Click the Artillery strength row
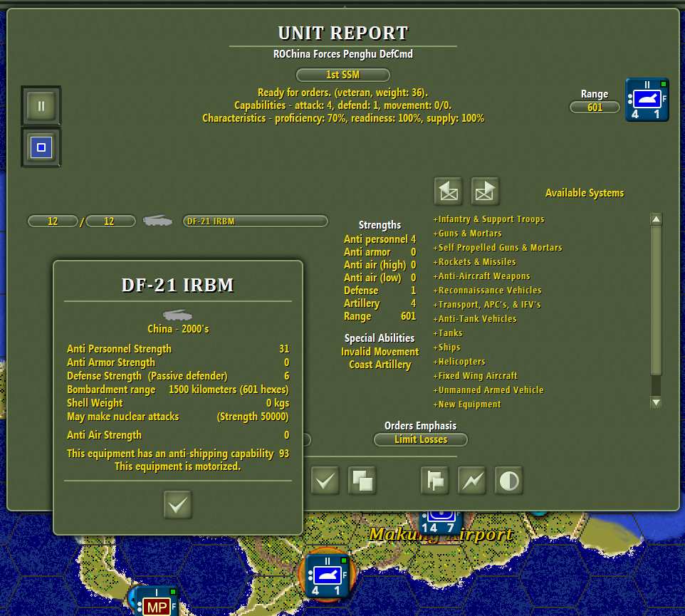 click(380, 303)
